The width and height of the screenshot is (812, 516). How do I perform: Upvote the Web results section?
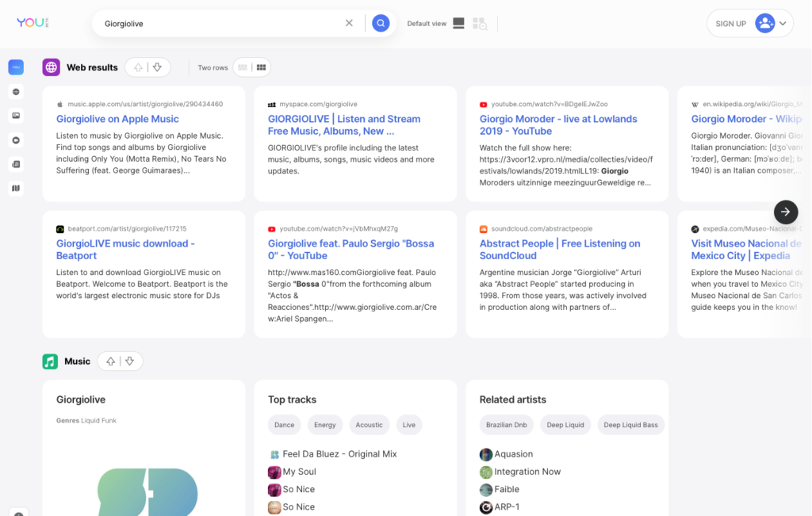(x=138, y=67)
